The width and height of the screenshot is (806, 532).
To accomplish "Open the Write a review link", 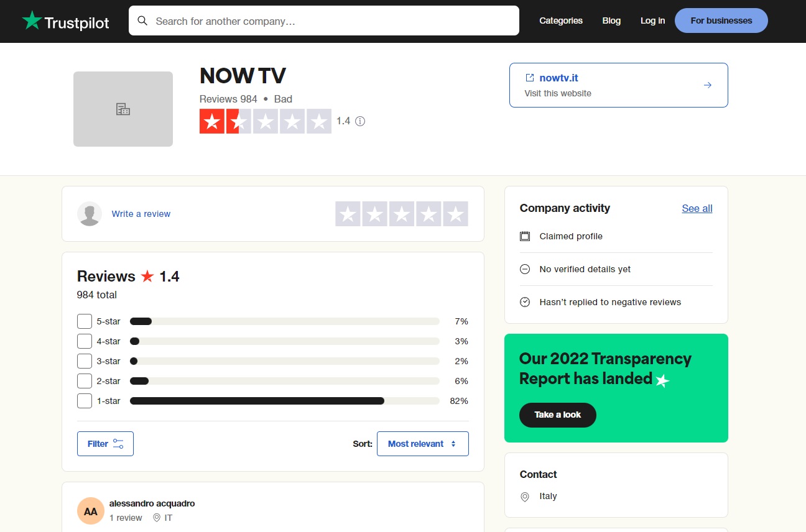I will click(x=141, y=213).
